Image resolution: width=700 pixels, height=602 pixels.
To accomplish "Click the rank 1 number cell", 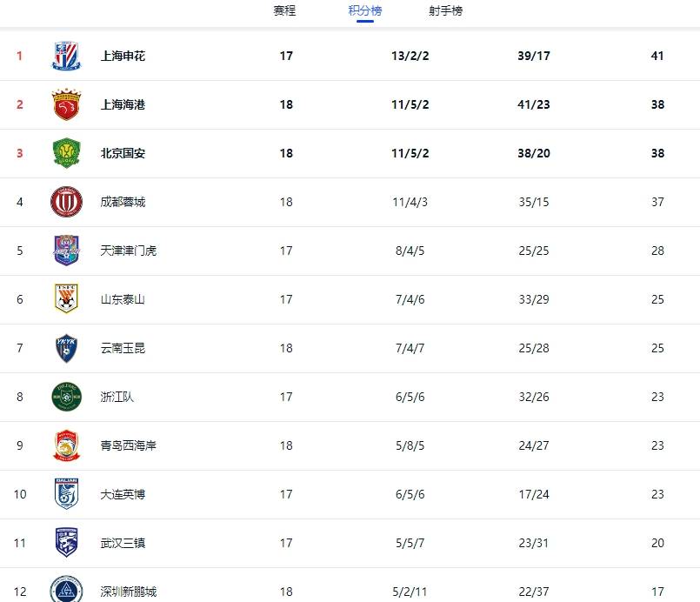I will pyautogui.click(x=19, y=56).
